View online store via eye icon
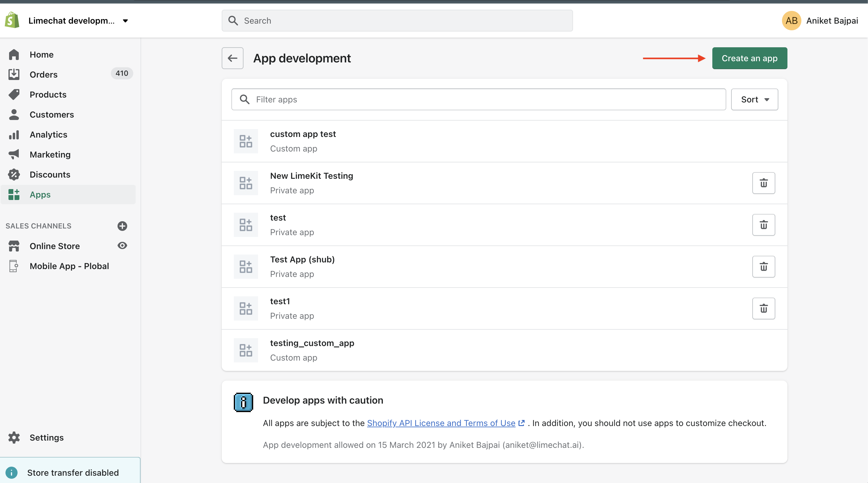The height and width of the screenshot is (483, 868). 122,245
